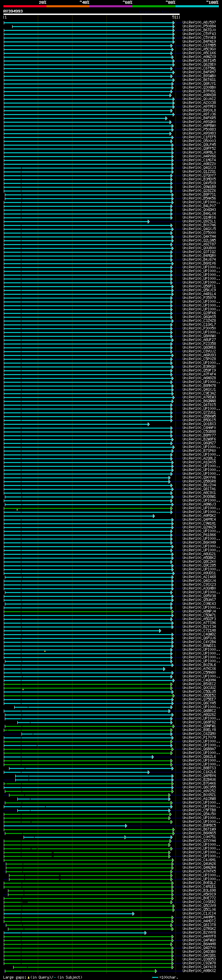222x980 pixels.
Task: Select label UniRef100_Q308B0
Action: pos(199,88)
